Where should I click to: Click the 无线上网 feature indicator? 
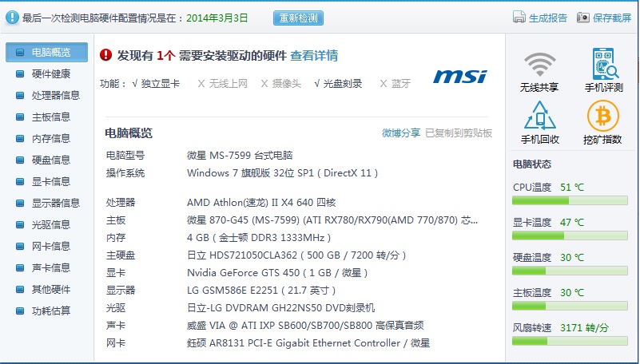click(222, 84)
